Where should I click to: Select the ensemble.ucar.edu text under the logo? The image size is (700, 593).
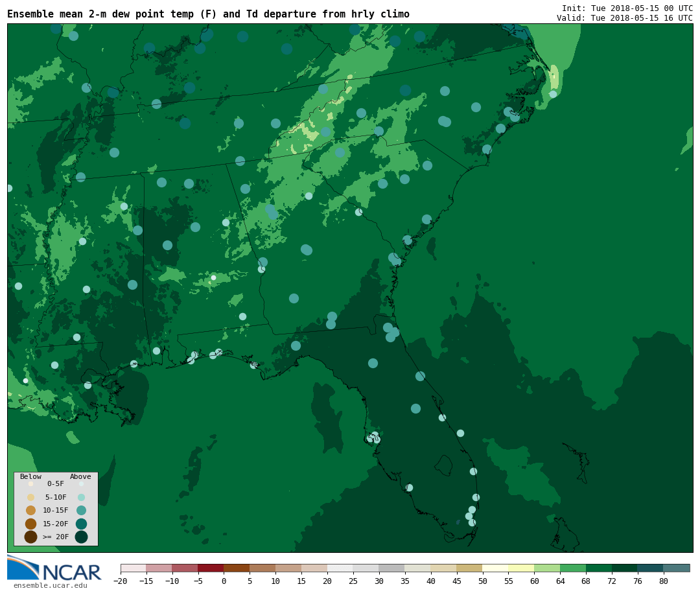pyautogui.click(x=51, y=585)
